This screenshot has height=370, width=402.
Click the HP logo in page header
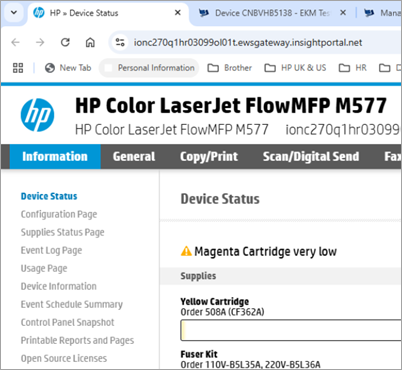[x=37, y=115]
